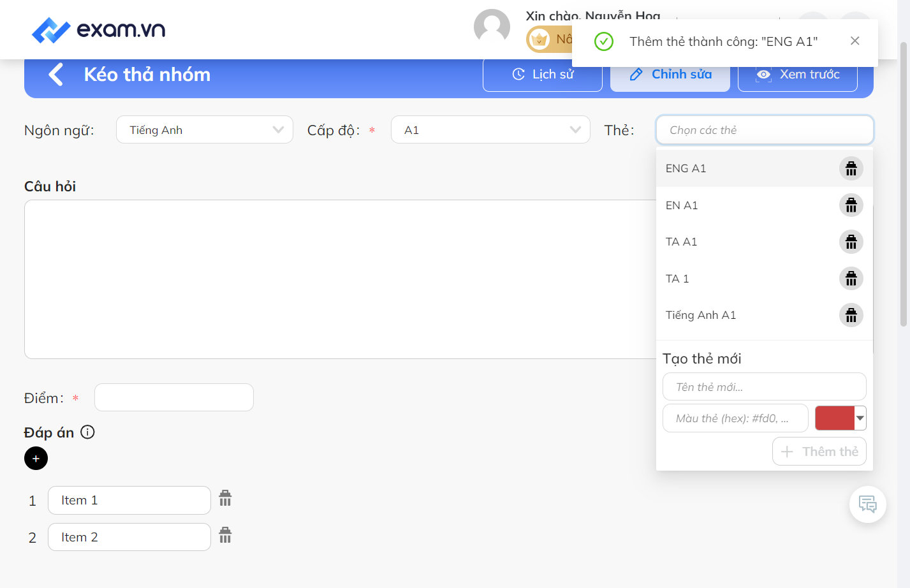Click the exam.vn logo

(99, 30)
